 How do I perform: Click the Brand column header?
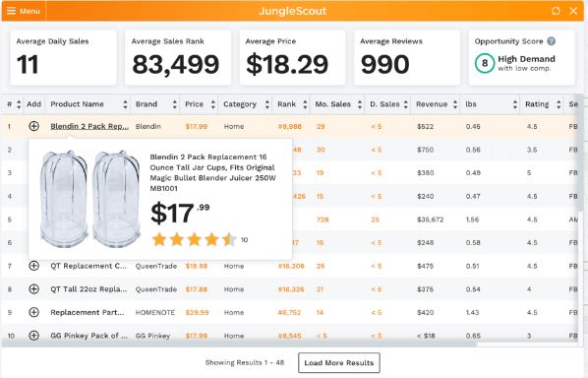147,104
